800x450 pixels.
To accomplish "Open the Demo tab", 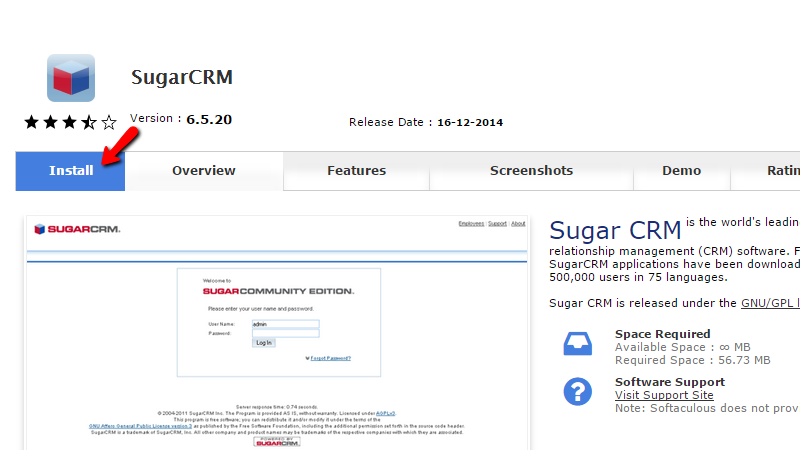I will point(682,171).
